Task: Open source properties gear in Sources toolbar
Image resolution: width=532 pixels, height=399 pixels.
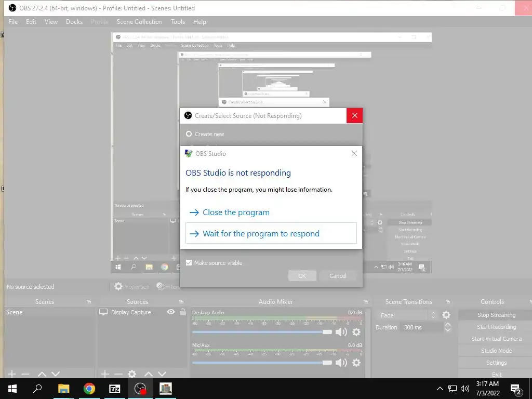Action: click(x=132, y=374)
